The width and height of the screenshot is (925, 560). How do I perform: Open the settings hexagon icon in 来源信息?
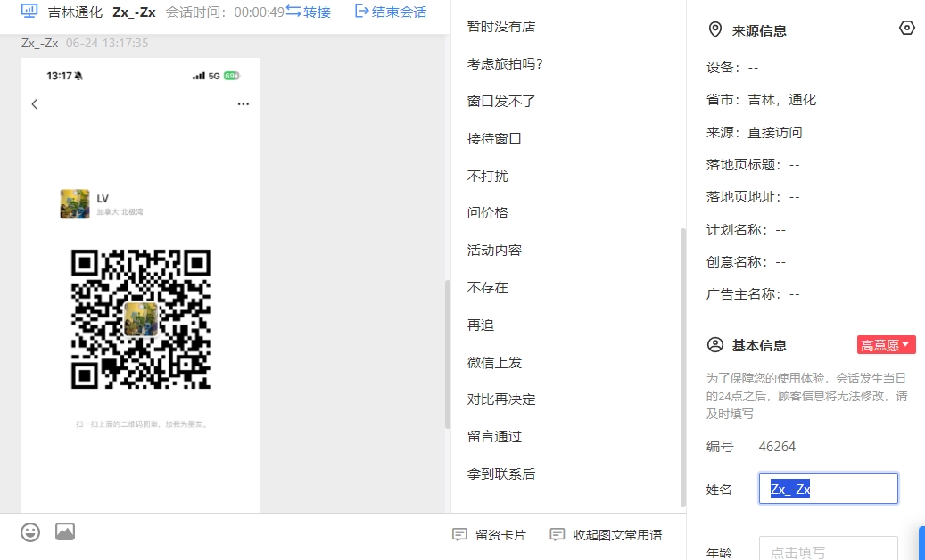(x=906, y=28)
